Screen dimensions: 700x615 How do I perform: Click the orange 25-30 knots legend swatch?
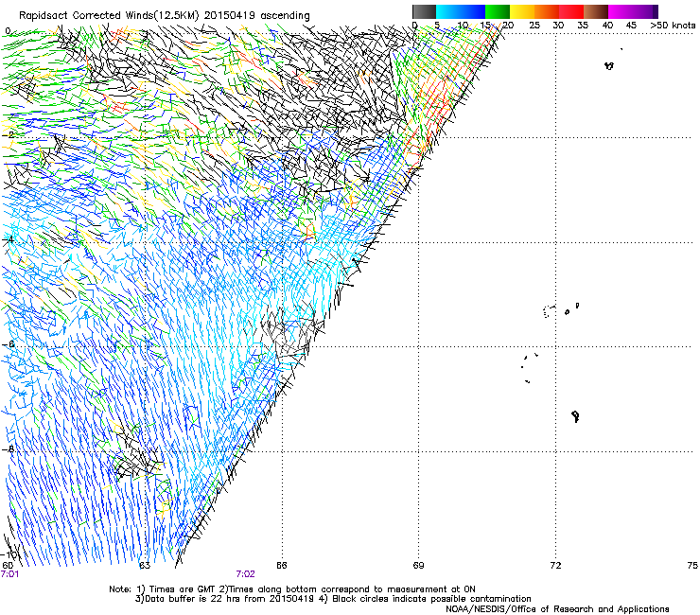pos(547,11)
